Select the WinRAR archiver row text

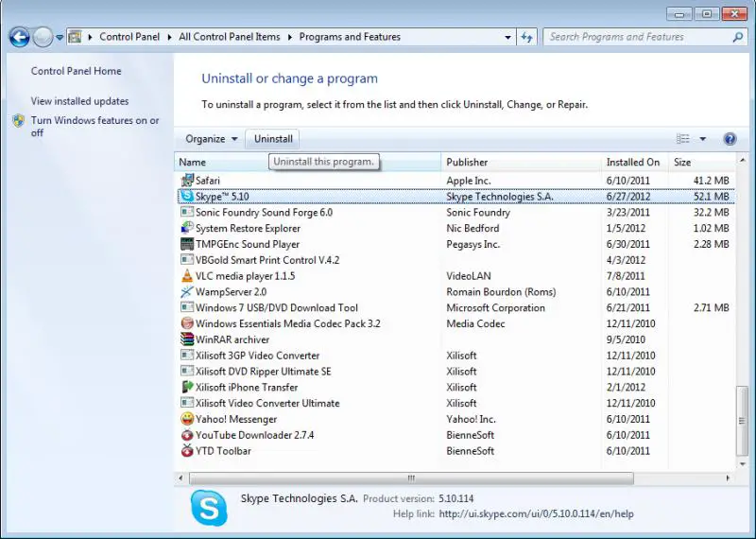point(232,339)
